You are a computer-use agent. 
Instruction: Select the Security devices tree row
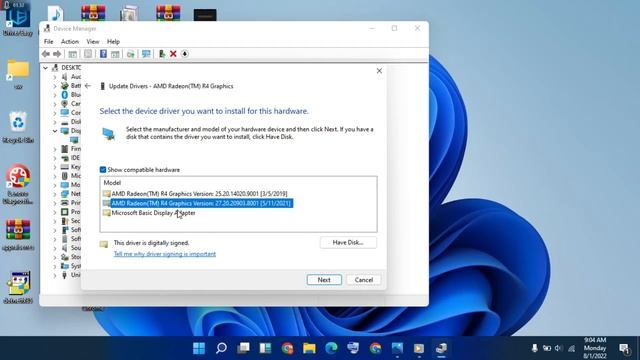point(70,221)
